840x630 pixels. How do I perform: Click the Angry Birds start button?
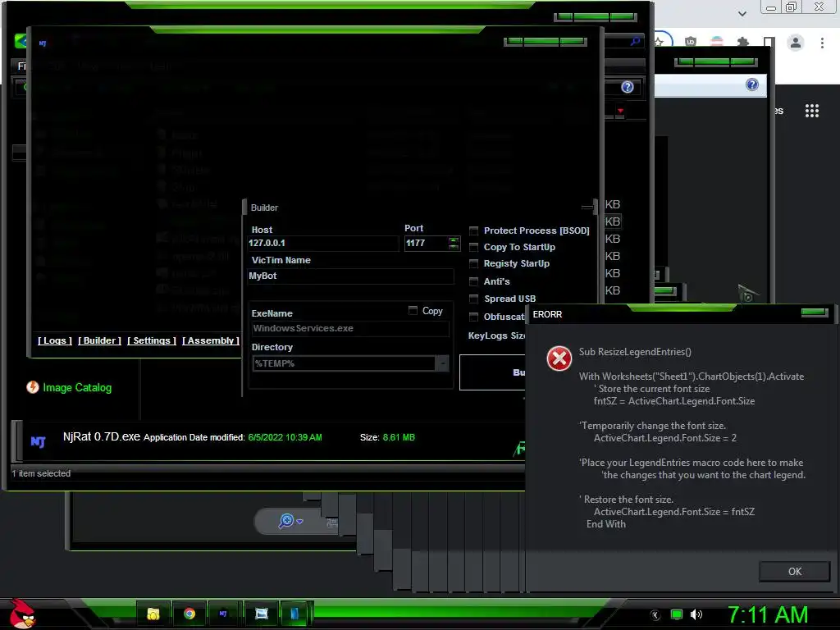coord(22,614)
